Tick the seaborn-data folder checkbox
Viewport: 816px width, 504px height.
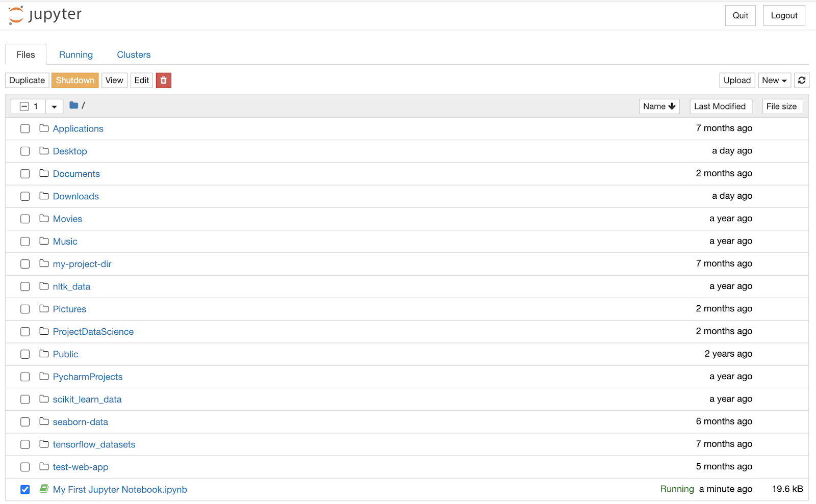click(x=25, y=422)
